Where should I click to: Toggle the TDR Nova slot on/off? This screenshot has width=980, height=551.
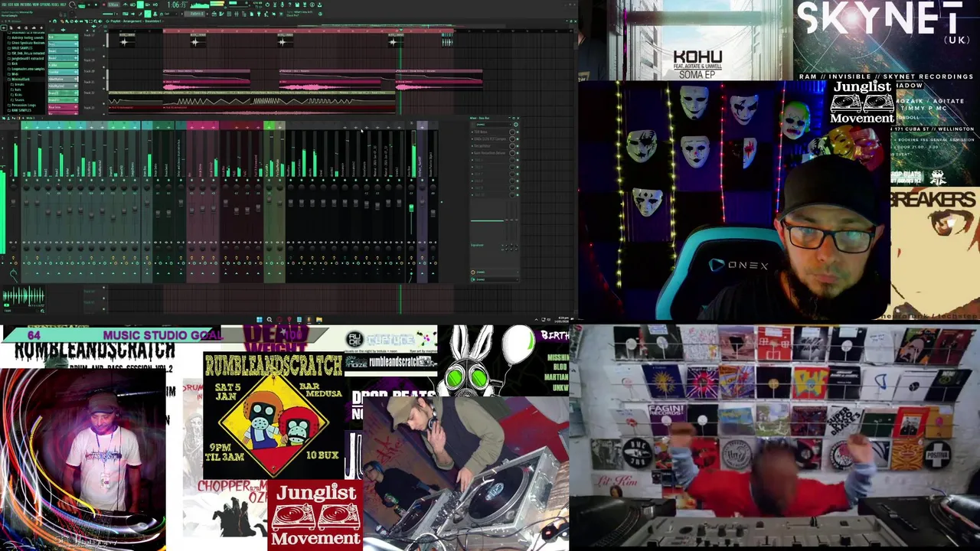[518, 132]
